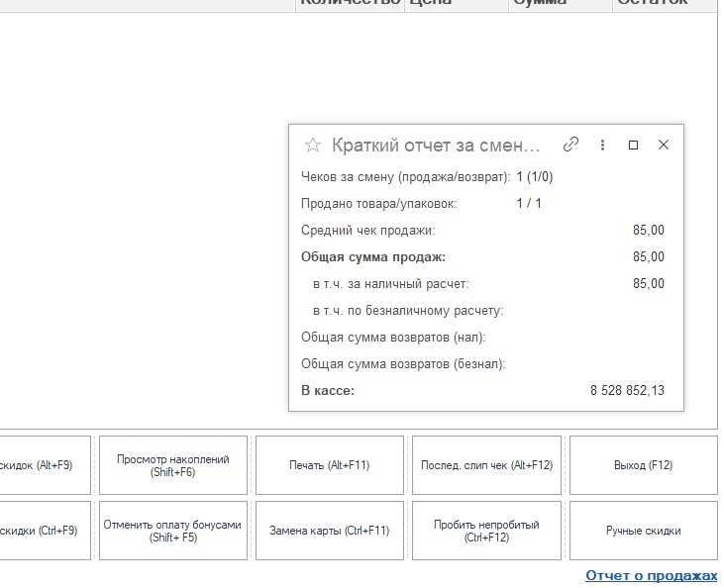This screenshot has height=588, width=724.
Task: Select Чеков за смену value 1 (1/0)
Action: click(535, 177)
